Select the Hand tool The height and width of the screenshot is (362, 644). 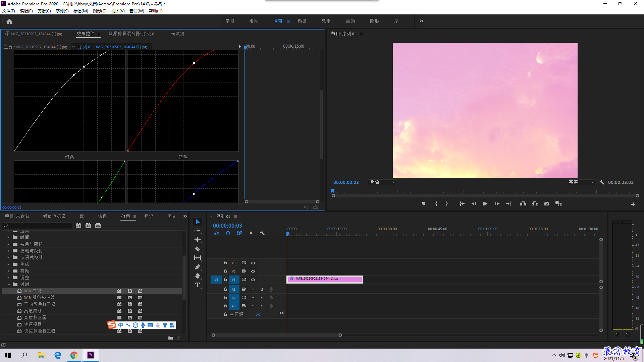198,276
